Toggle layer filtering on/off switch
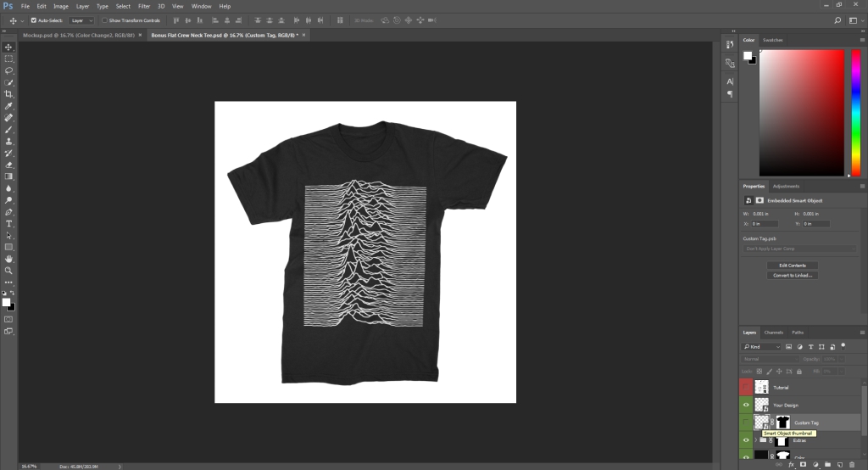This screenshot has height=470, width=868. [x=843, y=346]
